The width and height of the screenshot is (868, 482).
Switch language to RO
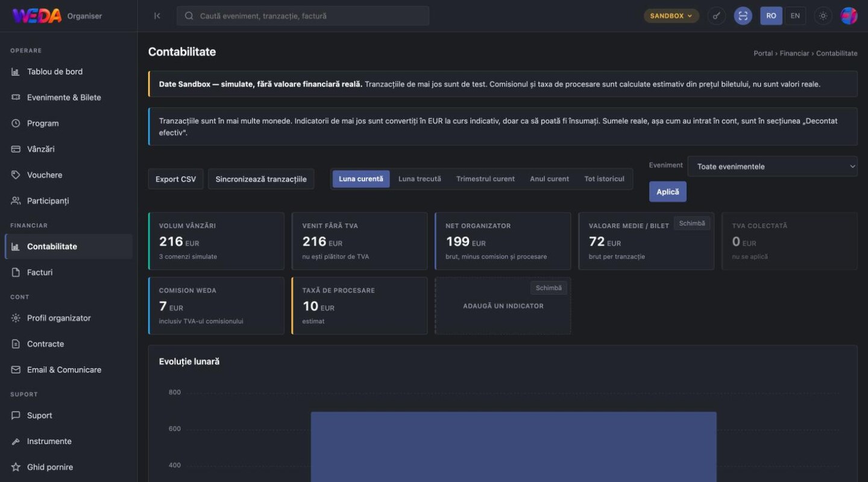(772, 16)
